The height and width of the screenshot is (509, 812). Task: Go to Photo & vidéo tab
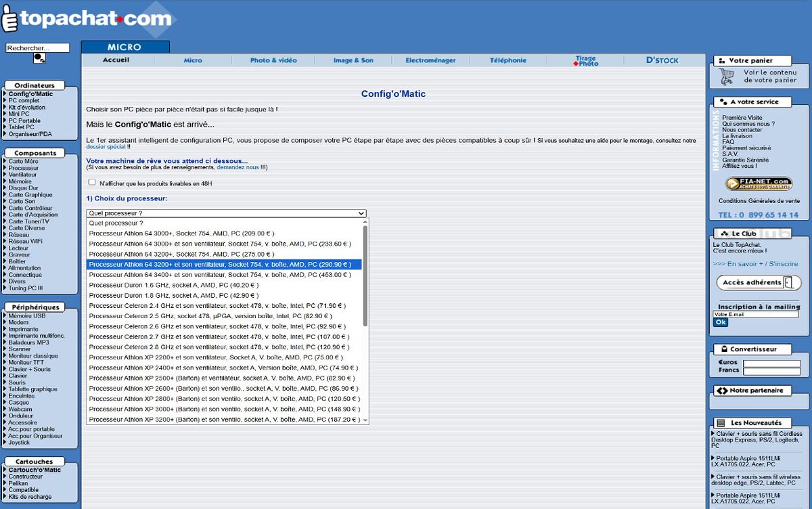pyautogui.click(x=273, y=60)
